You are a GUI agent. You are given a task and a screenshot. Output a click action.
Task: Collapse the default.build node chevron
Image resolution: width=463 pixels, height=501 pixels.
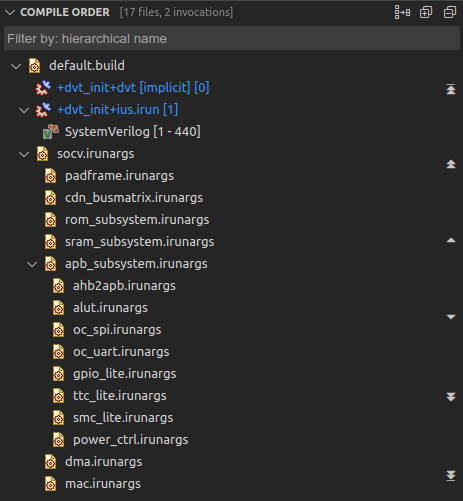[x=16, y=66]
